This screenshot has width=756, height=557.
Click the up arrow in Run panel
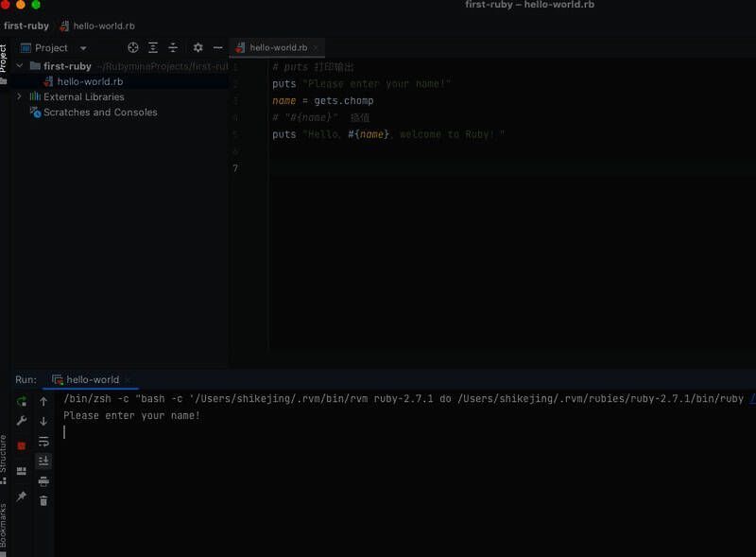[43, 402]
